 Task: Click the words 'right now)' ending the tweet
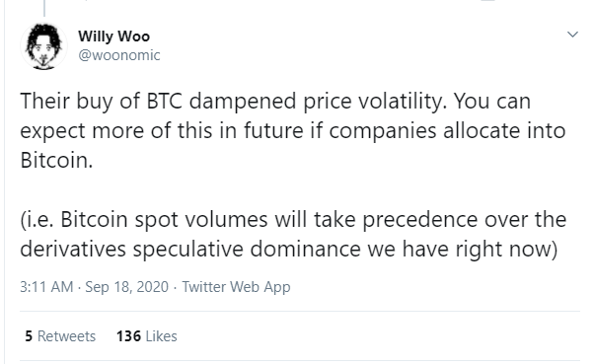(507, 250)
